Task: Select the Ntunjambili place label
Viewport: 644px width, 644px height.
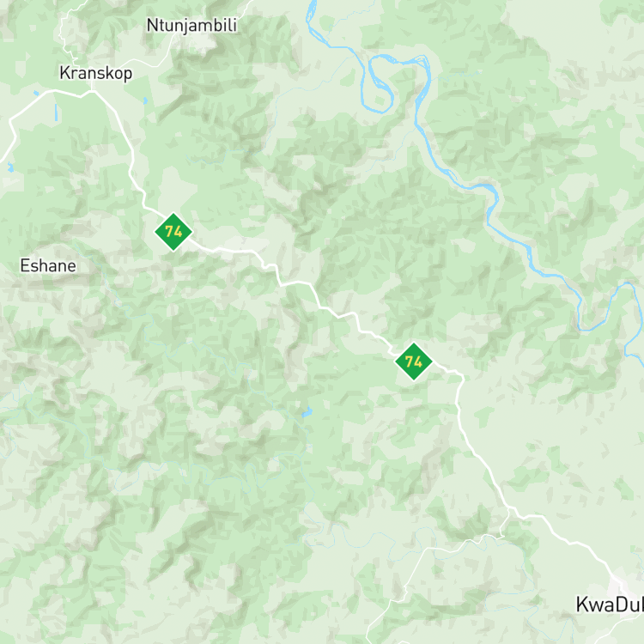Action: [x=191, y=26]
